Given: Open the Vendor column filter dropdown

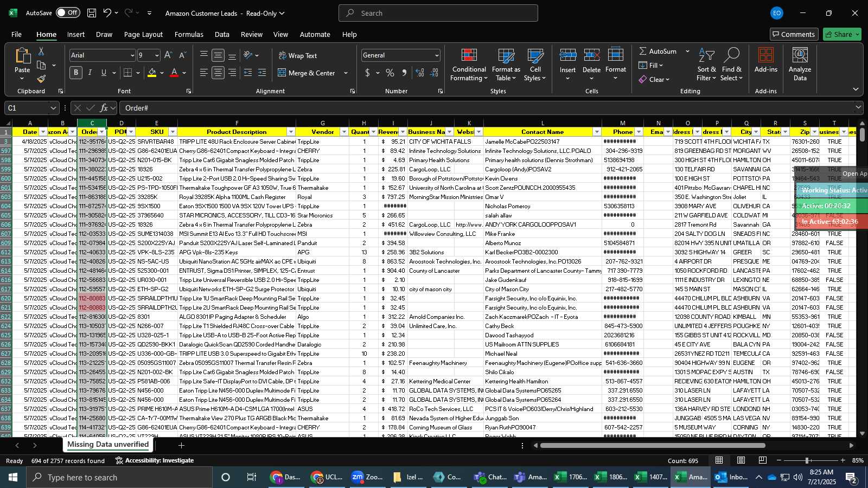Looking at the screenshot, I should pos(343,132).
